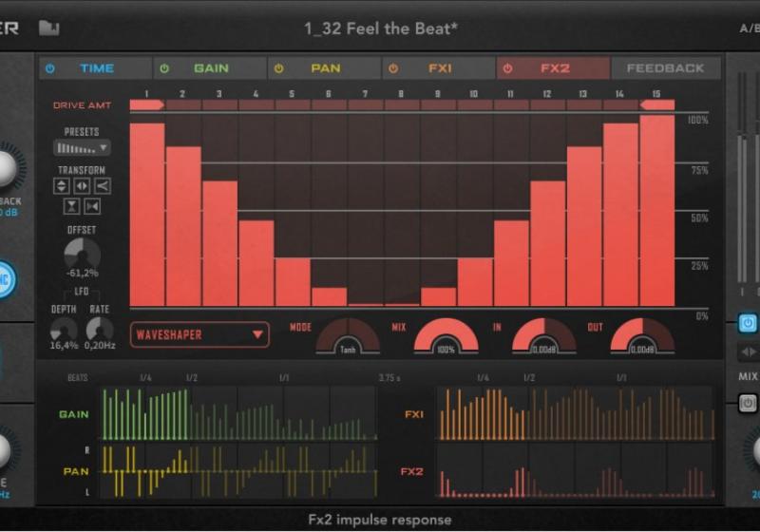
Task: Open the preset folder browser icon
Action: 49,28
